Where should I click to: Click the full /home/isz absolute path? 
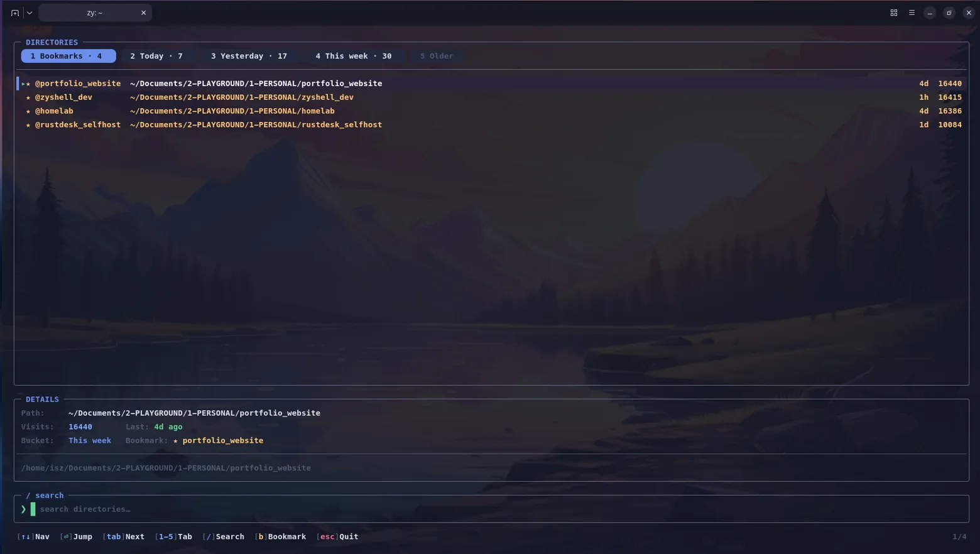166,468
